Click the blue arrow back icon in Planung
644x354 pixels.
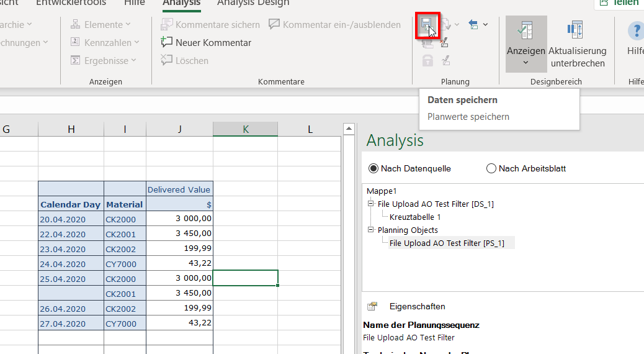pyautogui.click(x=473, y=25)
